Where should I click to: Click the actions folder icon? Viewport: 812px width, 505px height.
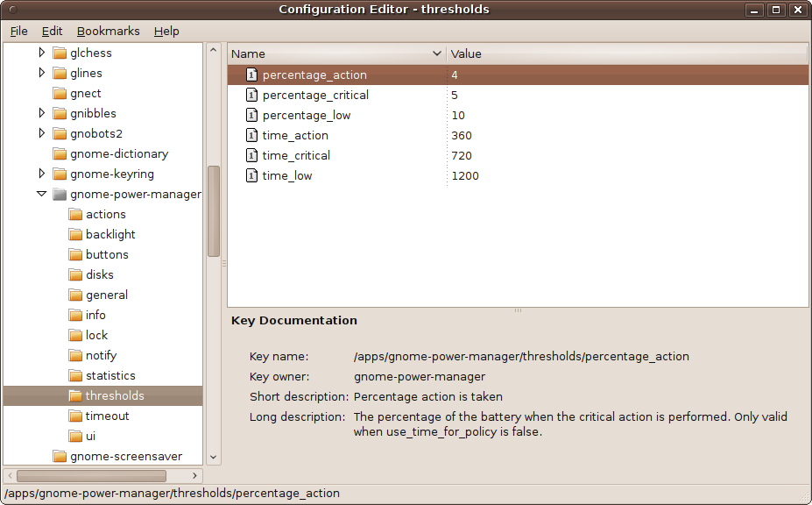pos(75,214)
